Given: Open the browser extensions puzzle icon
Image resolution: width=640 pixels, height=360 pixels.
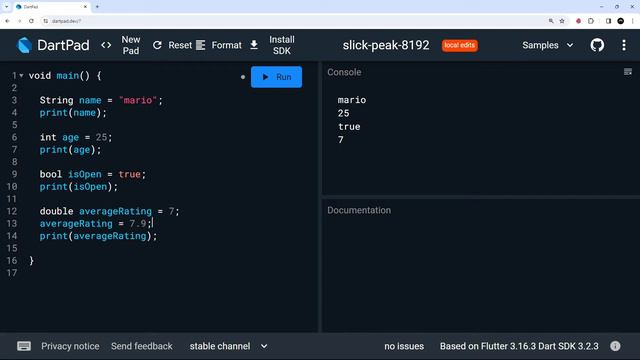Looking at the screenshot, I should 591,21.
